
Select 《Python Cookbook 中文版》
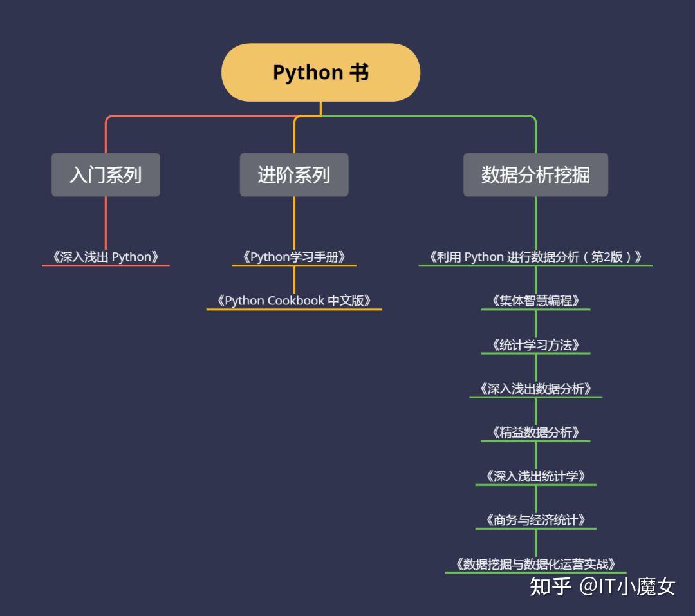[294, 300]
